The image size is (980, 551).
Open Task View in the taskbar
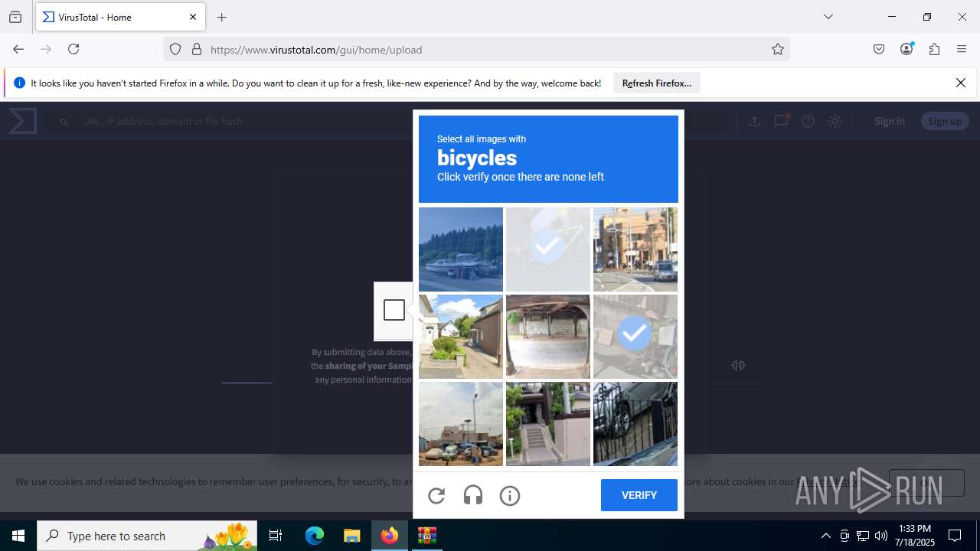(276, 536)
